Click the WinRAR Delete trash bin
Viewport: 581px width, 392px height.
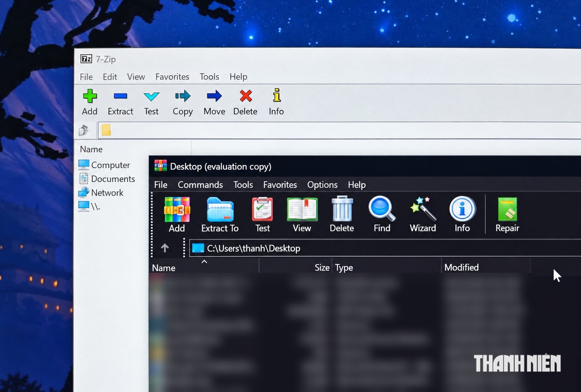(x=342, y=208)
